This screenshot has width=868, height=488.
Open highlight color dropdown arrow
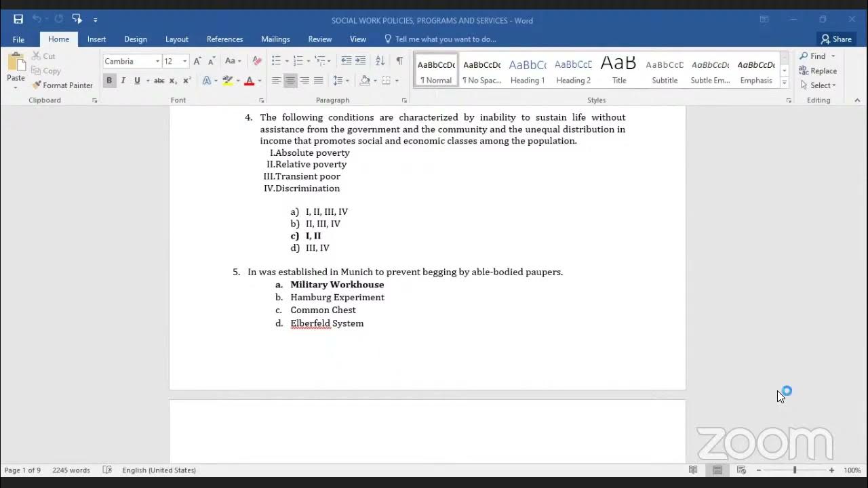(x=239, y=81)
